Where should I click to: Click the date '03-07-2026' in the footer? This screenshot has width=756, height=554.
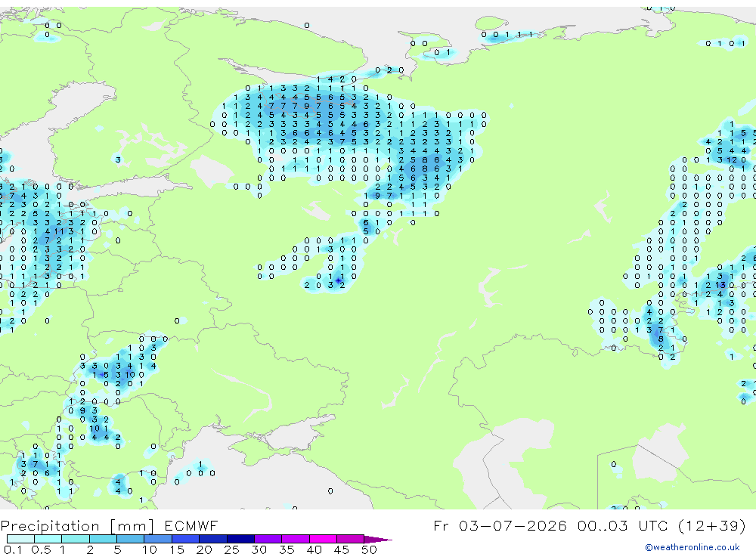pos(513,525)
